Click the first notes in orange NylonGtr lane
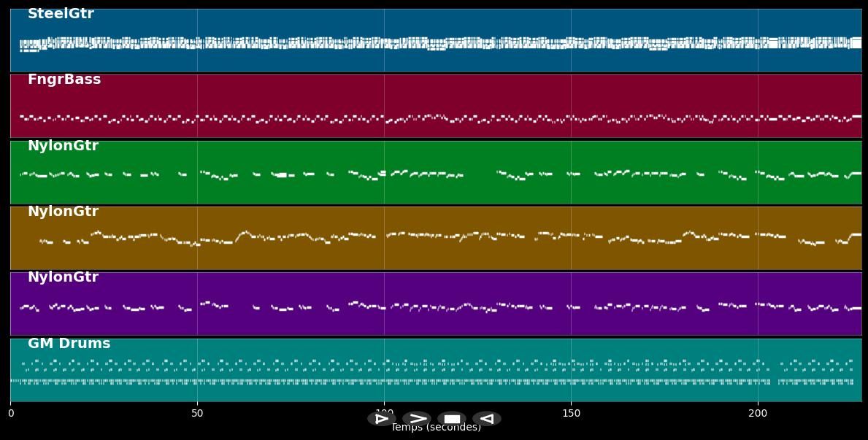This screenshot has height=440, width=868. [45, 241]
